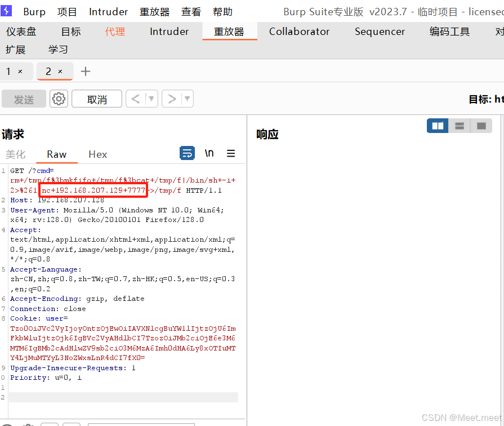Click the Upgrade-Insecure-Requests header line
This screenshot has width=504, height=426.
[73, 368]
